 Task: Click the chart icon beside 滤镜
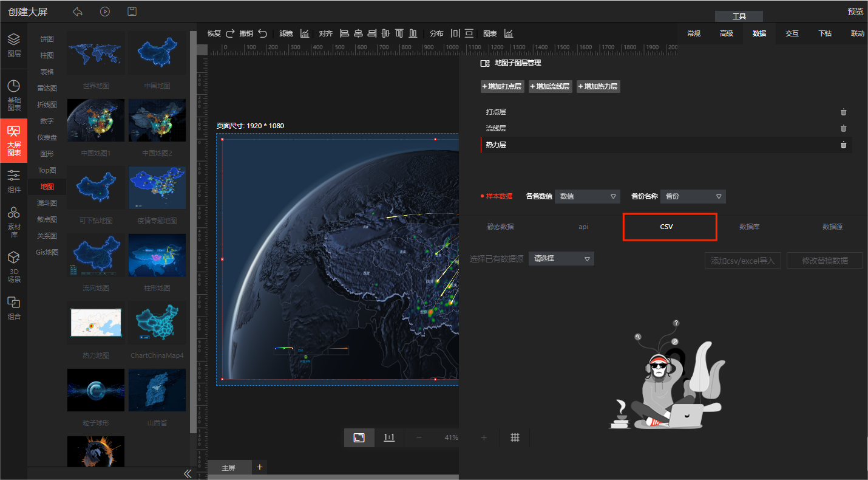305,33
